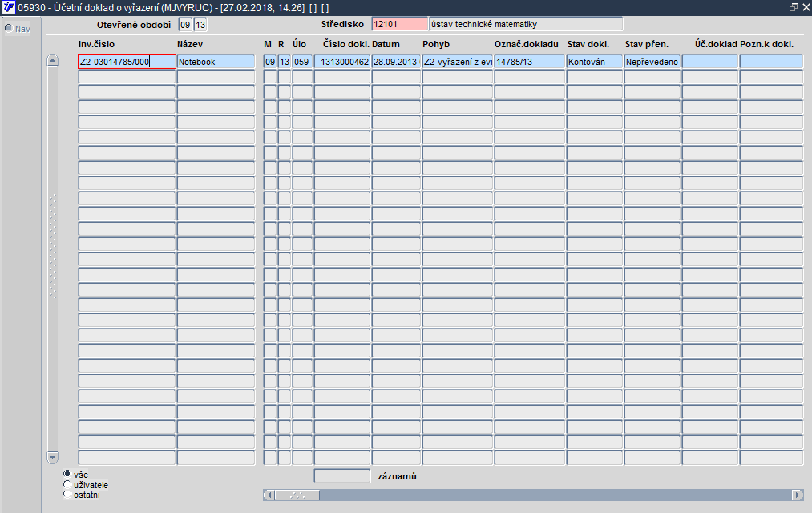Click the 'záznamů' record count field
Screen dimensions: 812x513
[x=342, y=476]
